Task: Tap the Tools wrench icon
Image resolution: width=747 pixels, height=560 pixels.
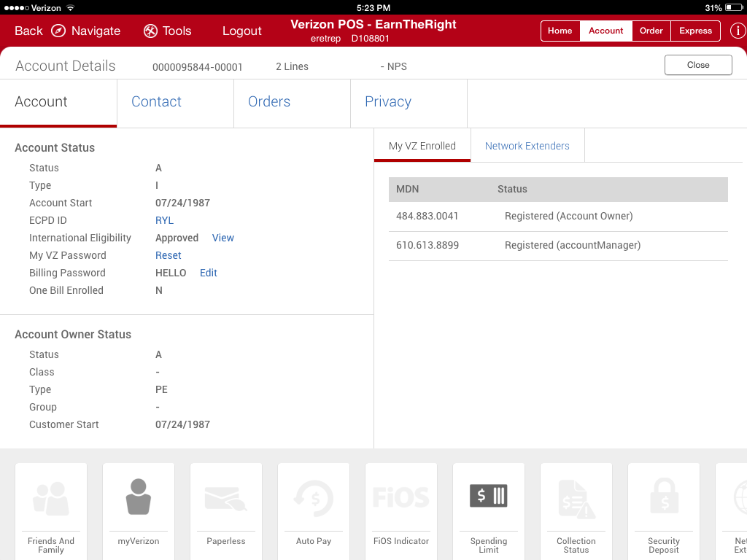Action: click(150, 31)
